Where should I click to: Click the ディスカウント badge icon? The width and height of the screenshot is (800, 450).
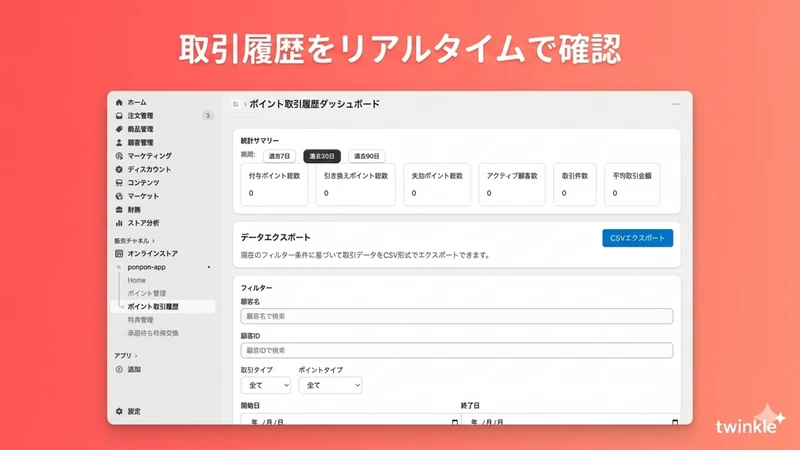click(119, 169)
